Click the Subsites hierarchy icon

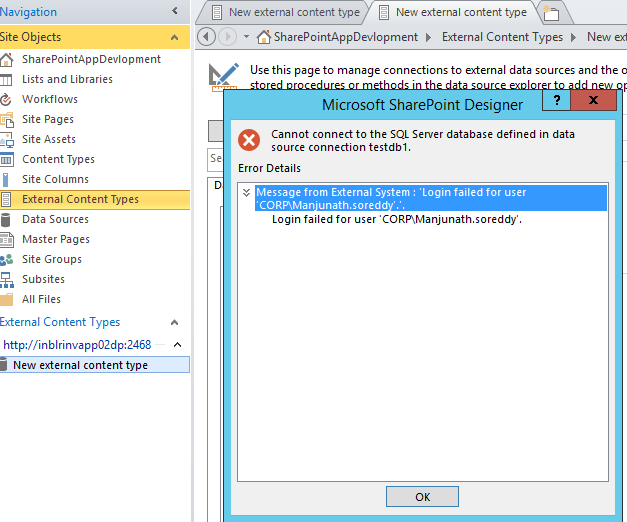pyautogui.click(x=6, y=280)
